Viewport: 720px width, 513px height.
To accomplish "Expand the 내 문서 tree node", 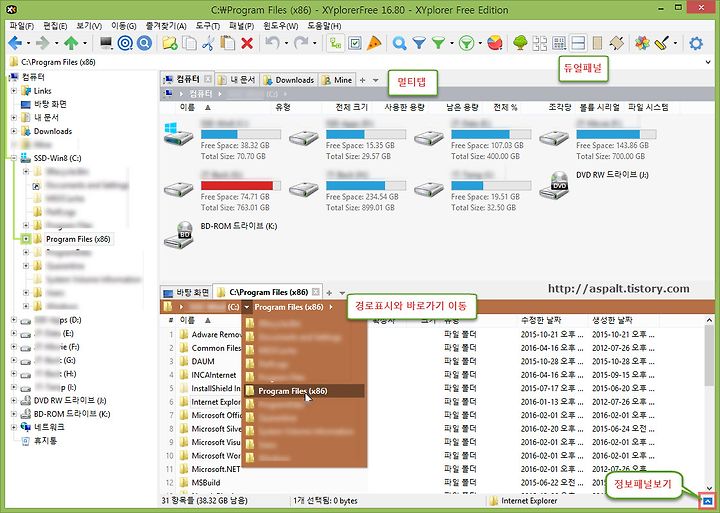I will [14, 118].
